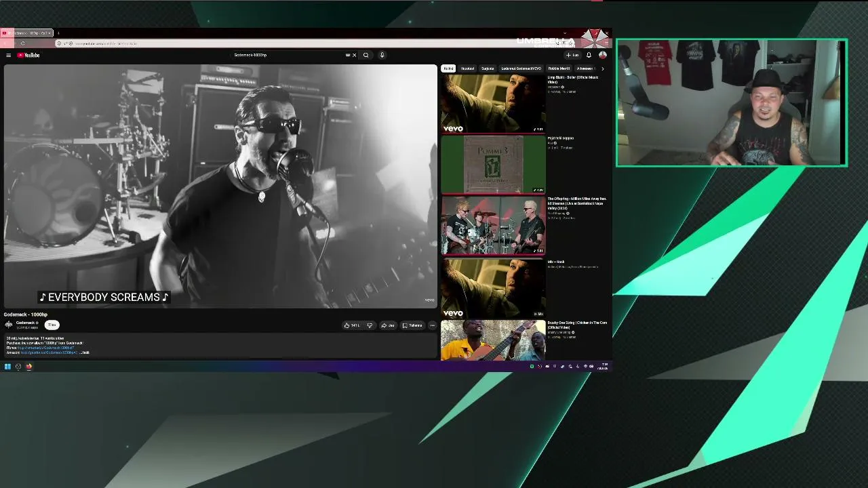Click the vevo logo in the video player

429,300
